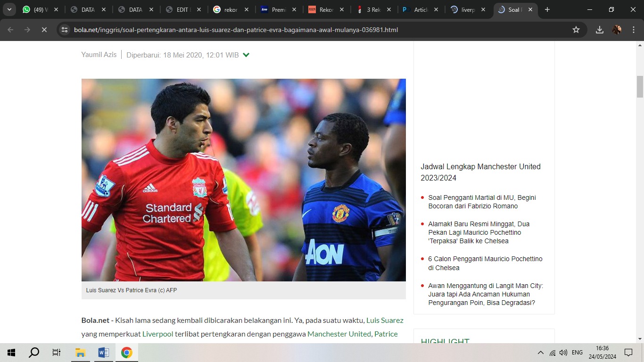Open Awan Menggantung di Langit Man City

point(486,294)
